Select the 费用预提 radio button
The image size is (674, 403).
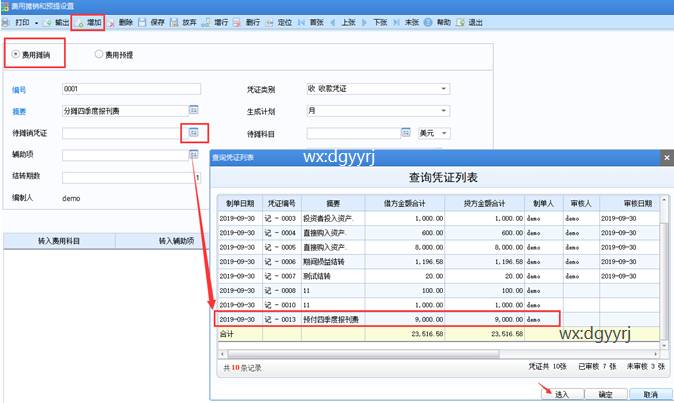click(99, 55)
